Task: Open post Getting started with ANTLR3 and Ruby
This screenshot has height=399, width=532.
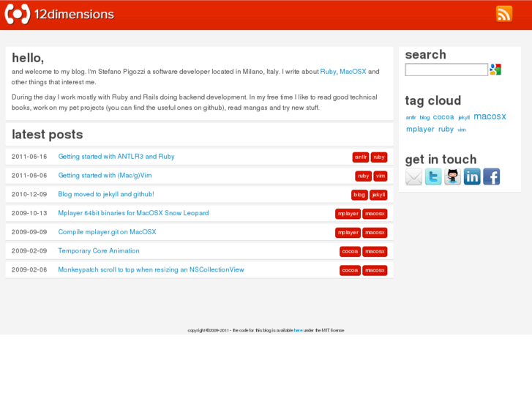Action: (x=116, y=157)
